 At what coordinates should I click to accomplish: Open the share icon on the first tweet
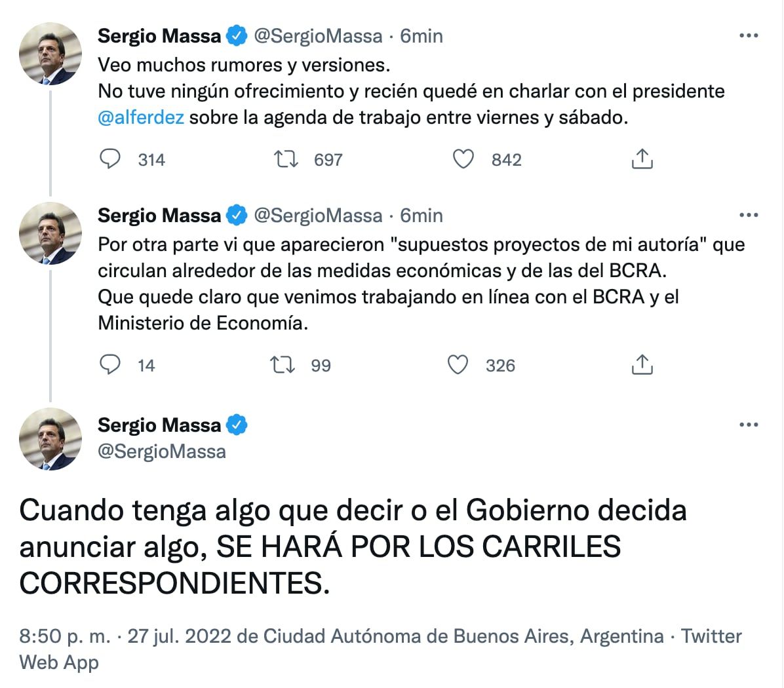click(641, 157)
